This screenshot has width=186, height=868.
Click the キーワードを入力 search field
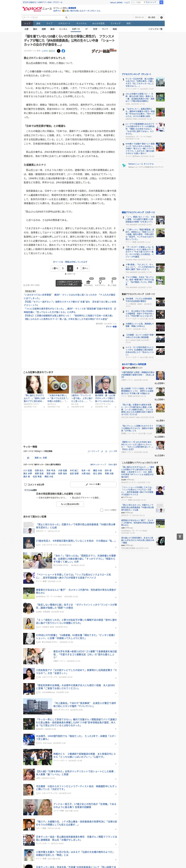44,17
